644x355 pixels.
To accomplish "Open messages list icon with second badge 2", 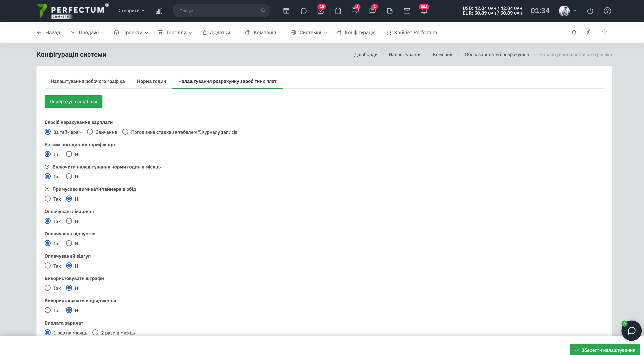I will click(372, 11).
